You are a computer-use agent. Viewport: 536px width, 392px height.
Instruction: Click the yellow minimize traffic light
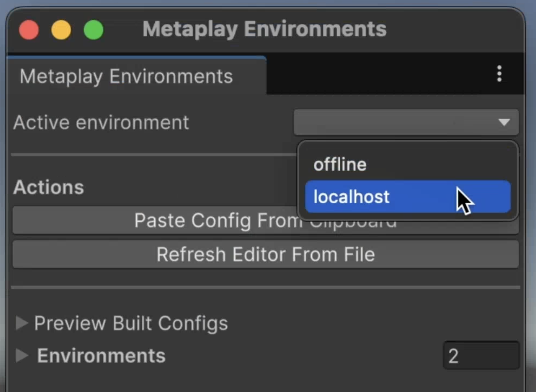[x=61, y=30]
